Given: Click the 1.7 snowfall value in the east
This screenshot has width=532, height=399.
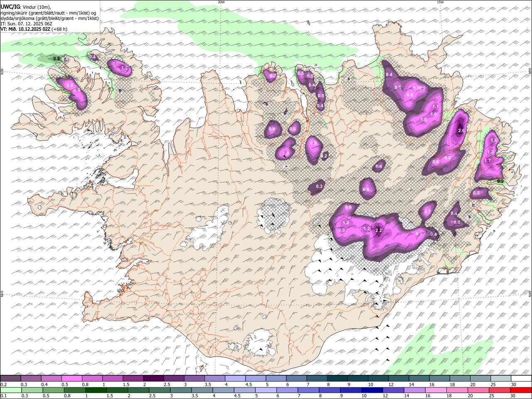Looking at the screenshot, I should 488,161.
